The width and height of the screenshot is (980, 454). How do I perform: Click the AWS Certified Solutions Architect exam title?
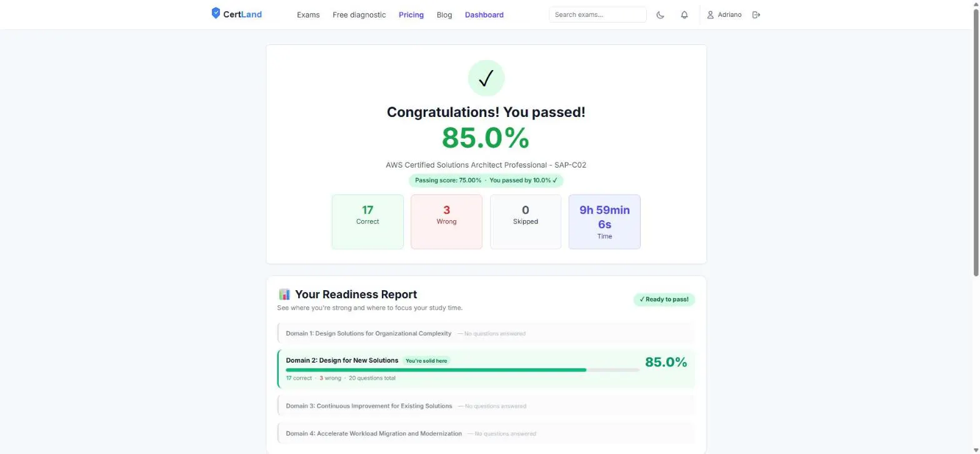(486, 165)
